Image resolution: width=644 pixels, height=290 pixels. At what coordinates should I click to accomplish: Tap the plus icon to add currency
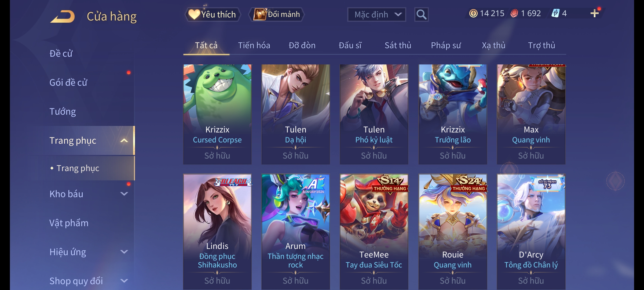(x=595, y=13)
